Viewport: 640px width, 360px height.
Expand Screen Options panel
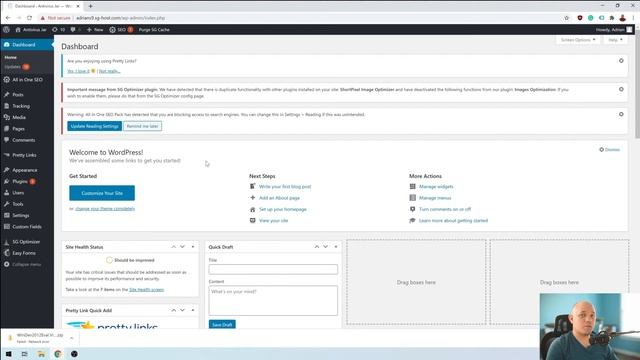tap(578, 40)
